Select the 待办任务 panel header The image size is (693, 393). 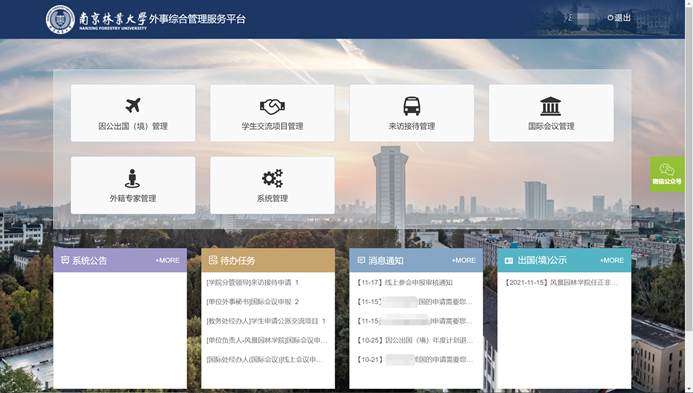[x=268, y=260]
